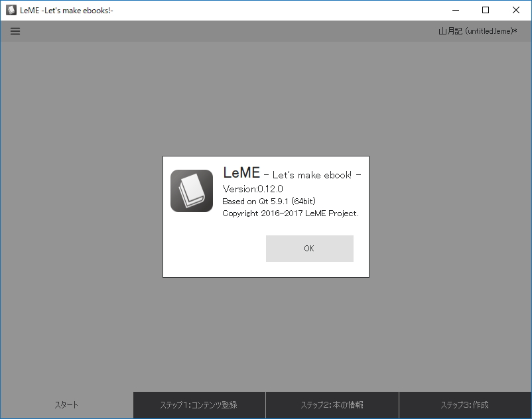
Task: Open the hamburger menu icon
Action: pos(15,31)
